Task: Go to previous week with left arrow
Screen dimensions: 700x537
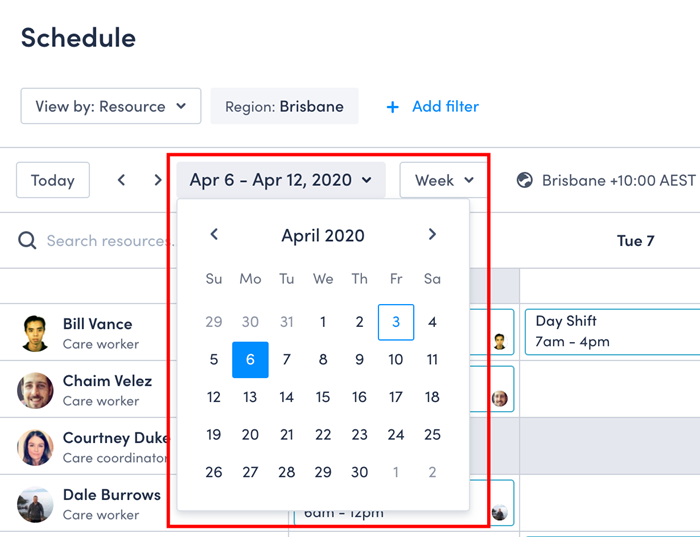Action: point(121,180)
